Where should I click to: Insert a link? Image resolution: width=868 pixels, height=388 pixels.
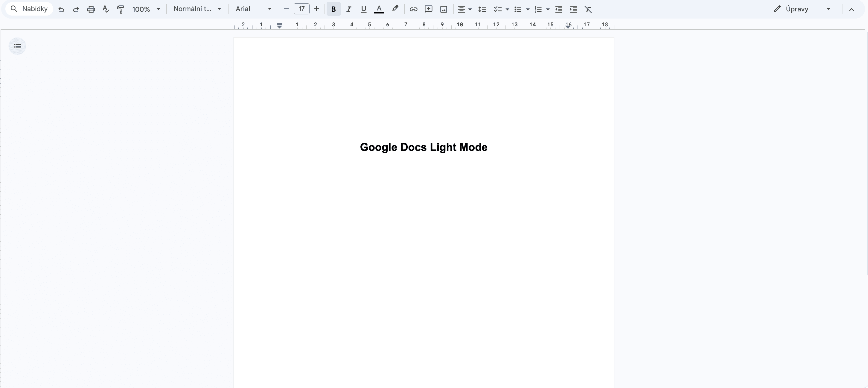pyautogui.click(x=413, y=9)
